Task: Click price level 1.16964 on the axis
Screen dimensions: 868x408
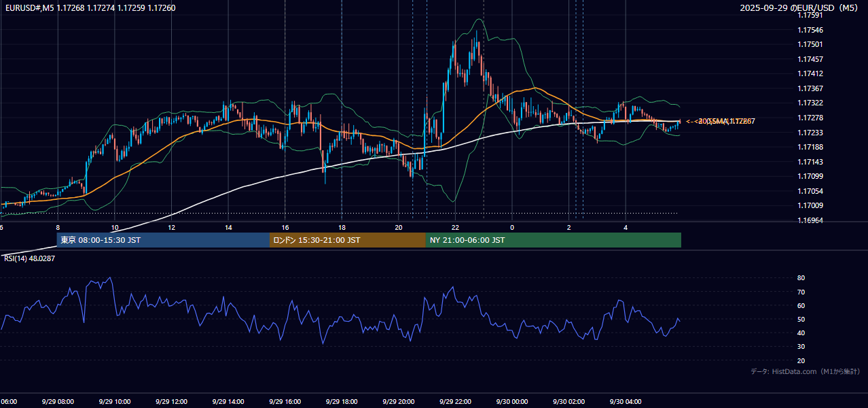Action: tap(810, 220)
